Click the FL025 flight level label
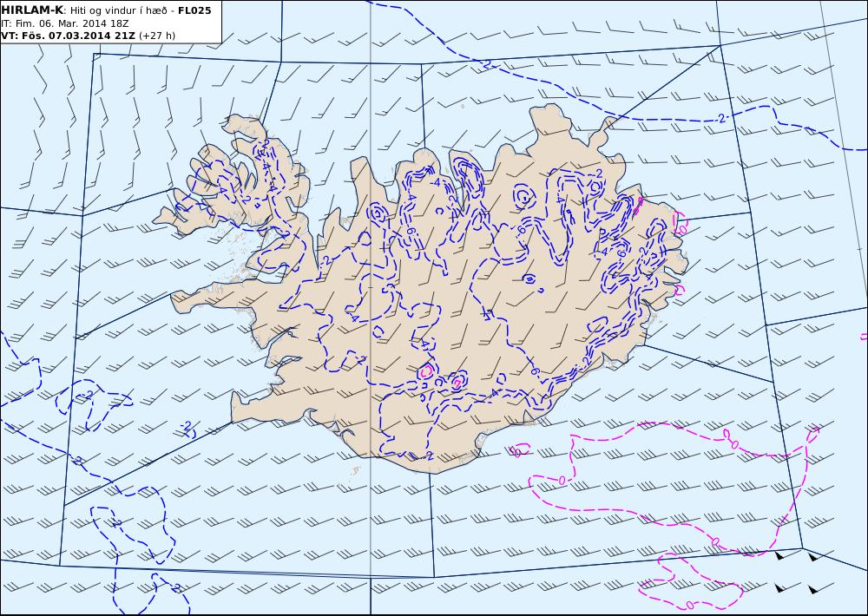 (194, 10)
